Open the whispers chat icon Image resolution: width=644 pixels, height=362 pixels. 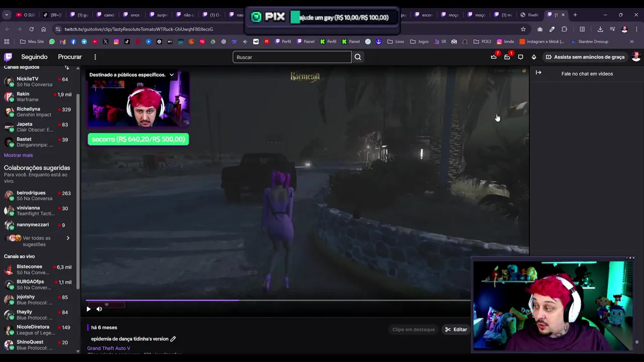coord(521,57)
